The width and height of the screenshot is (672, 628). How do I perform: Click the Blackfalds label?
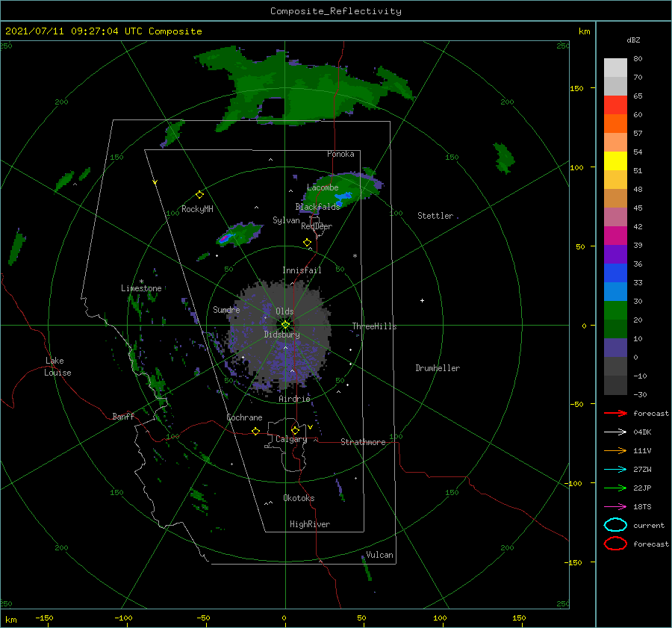coord(317,207)
